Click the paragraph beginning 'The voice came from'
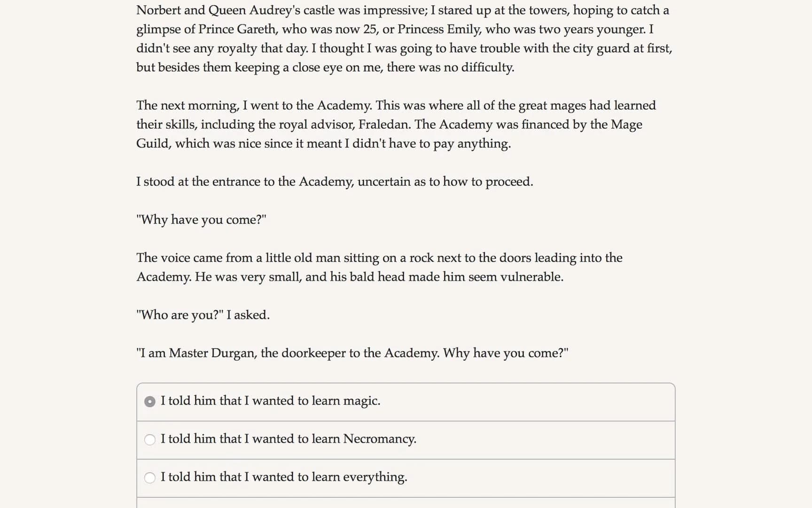 point(379,267)
